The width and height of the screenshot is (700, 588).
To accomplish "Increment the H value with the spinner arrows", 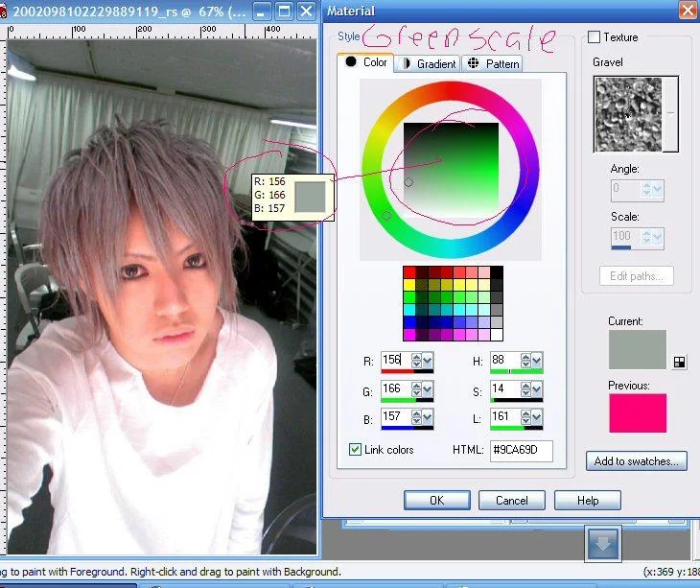I will tap(525, 357).
